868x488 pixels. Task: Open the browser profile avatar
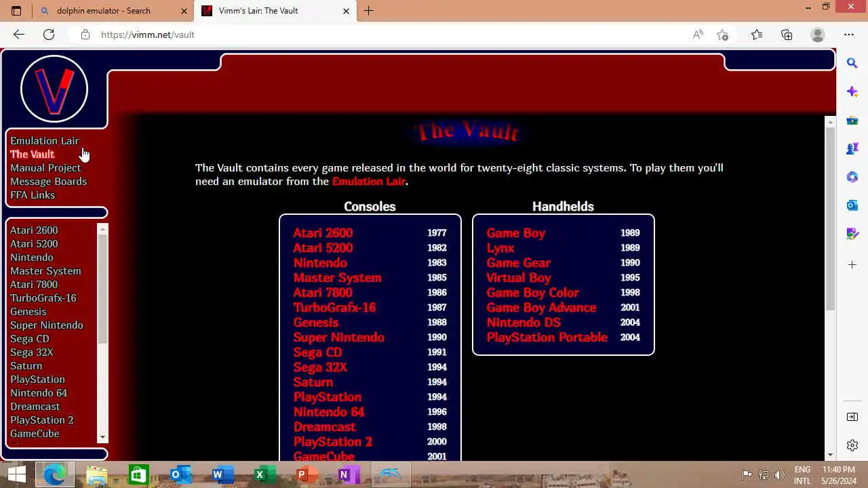(x=818, y=35)
